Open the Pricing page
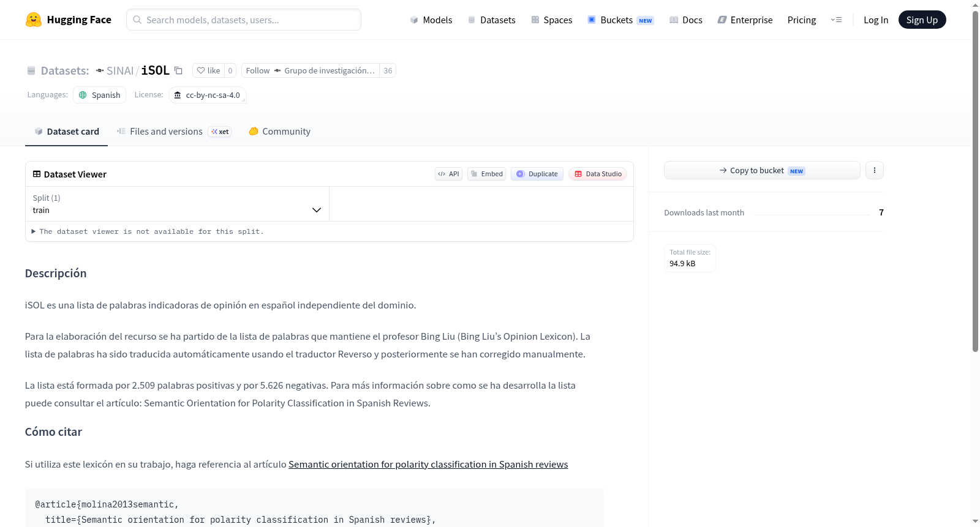 coord(802,20)
